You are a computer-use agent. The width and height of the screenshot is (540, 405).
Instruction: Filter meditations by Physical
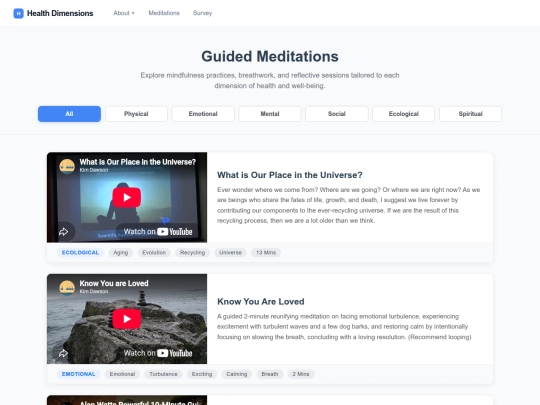pos(136,114)
